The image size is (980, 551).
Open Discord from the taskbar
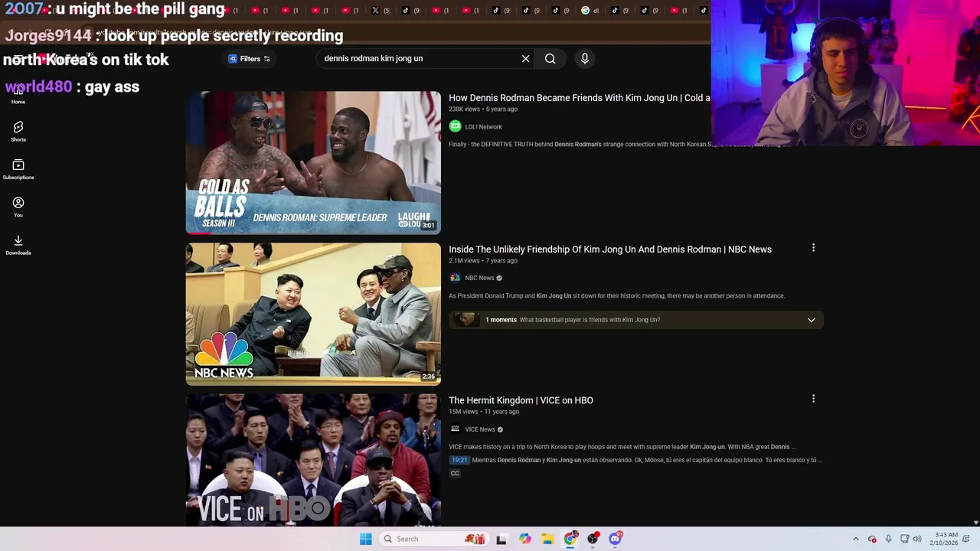tap(615, 539)
